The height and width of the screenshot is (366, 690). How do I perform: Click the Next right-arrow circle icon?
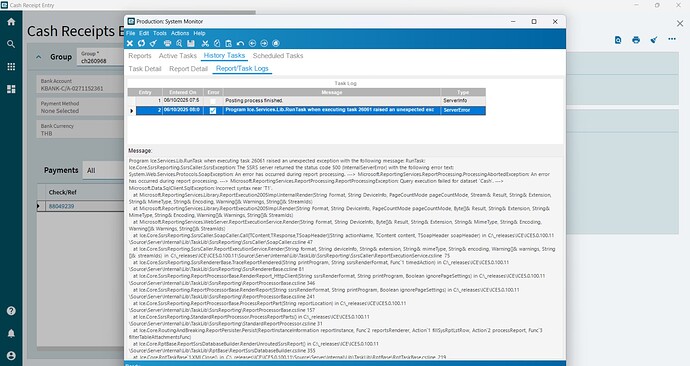coord(264,43)
